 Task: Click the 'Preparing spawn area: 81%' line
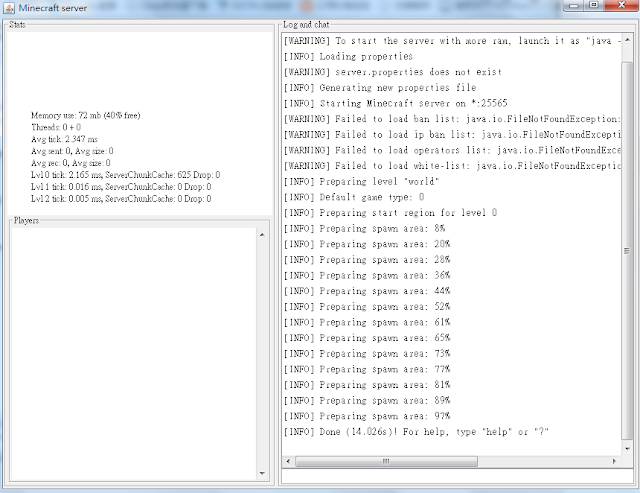pos(367,385)
